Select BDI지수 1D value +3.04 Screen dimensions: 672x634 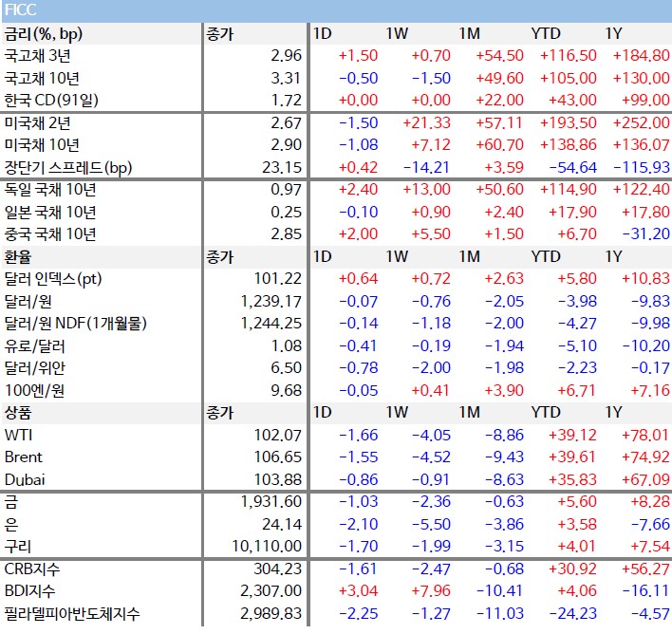coord(358,591)
